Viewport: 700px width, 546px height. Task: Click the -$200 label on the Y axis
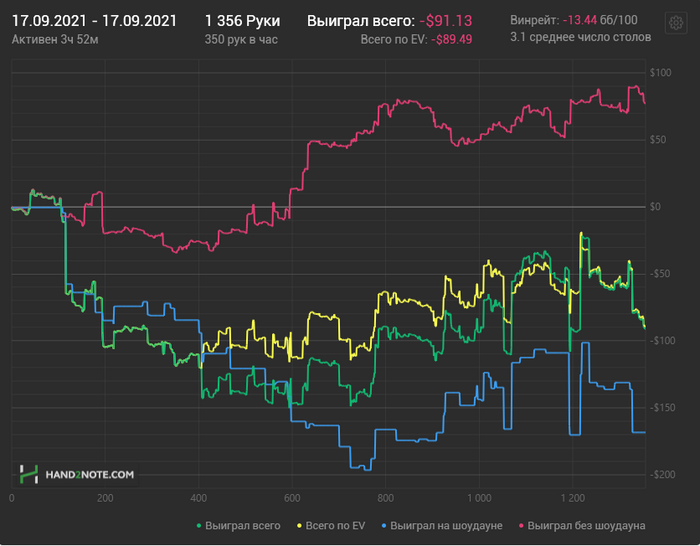662,475
